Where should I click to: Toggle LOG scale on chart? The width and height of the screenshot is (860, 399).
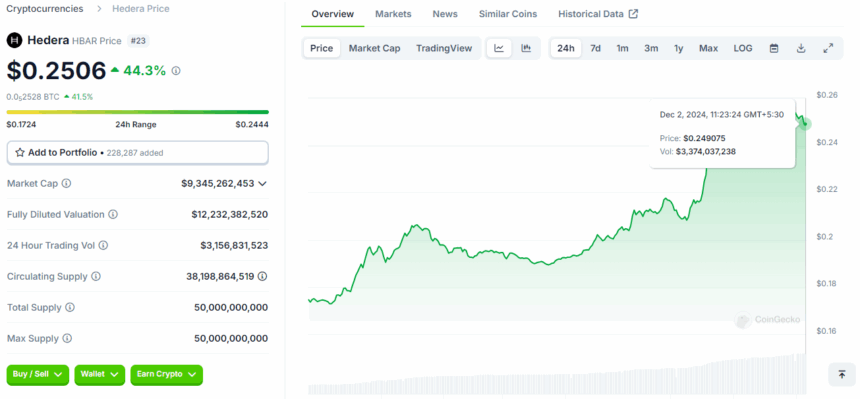(x=743, y=48)
